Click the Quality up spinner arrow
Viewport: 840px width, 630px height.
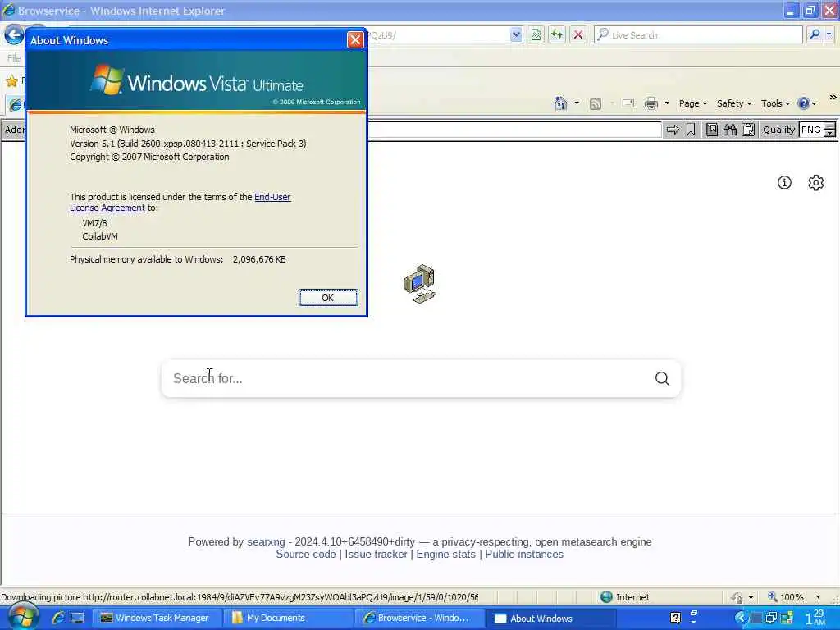coord(830,126)
